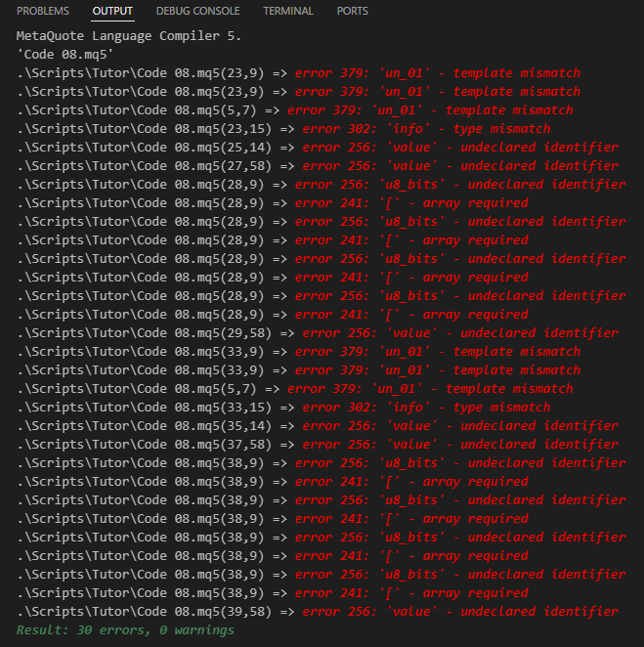Click the 'Code 08.mq5' filename line
The width and height of the screenshot is (644, 647).
pos(64,55)
